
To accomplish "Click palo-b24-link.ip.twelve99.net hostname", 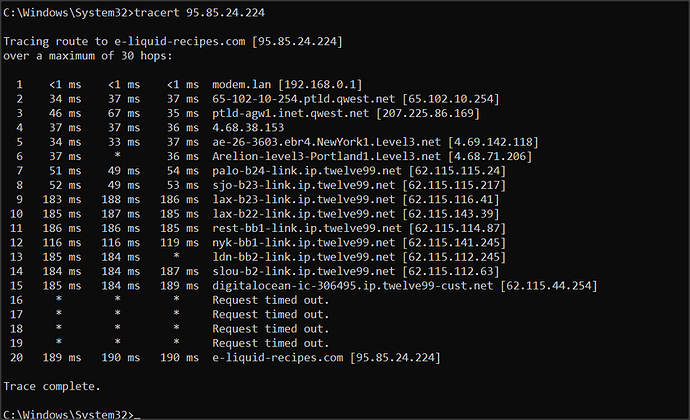I will click(307, 171).
